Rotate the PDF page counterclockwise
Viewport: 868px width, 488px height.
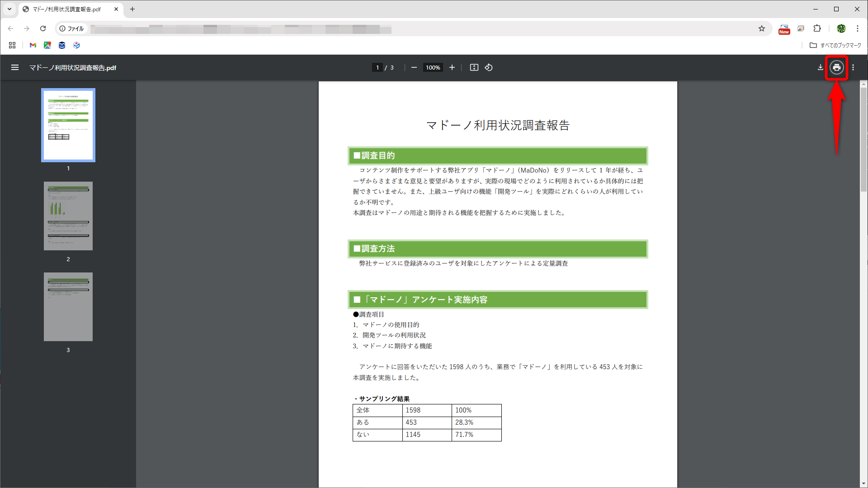pyautogui.click(x=489, y=67)
